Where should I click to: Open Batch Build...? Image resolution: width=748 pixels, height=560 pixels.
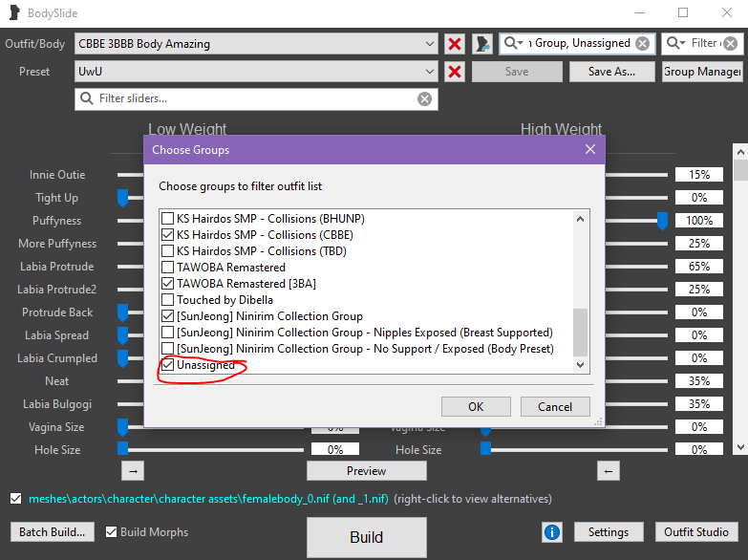pos(52,532)
